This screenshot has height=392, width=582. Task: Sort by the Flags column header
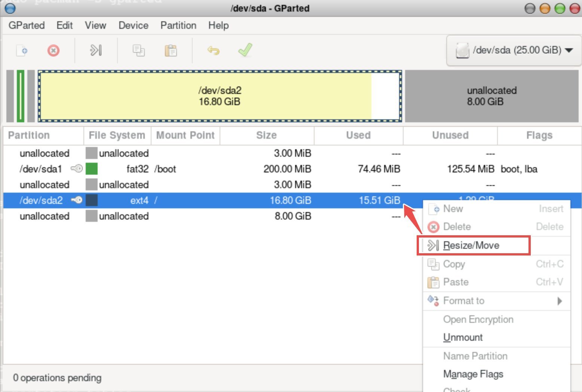point(539,135)
